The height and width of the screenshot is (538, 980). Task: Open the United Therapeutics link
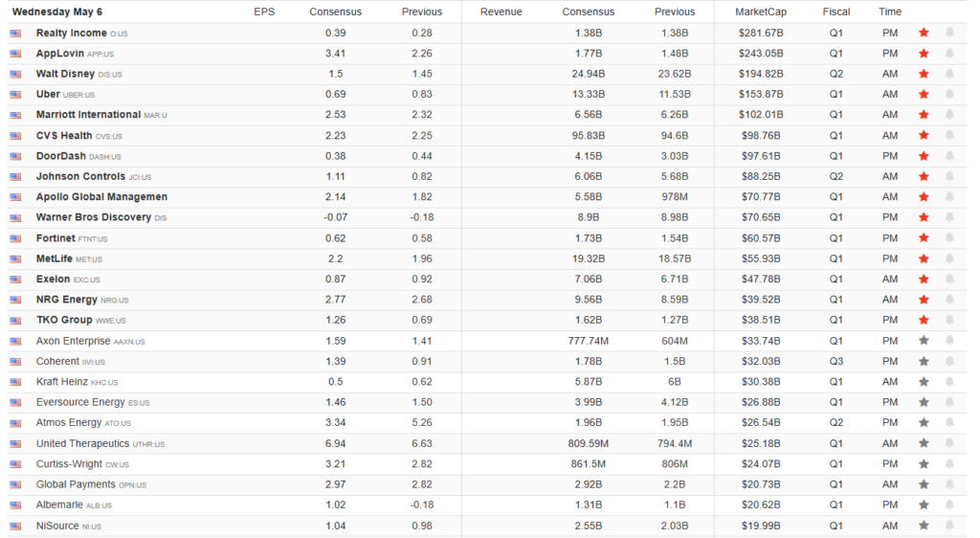click(x=82, y=443)
